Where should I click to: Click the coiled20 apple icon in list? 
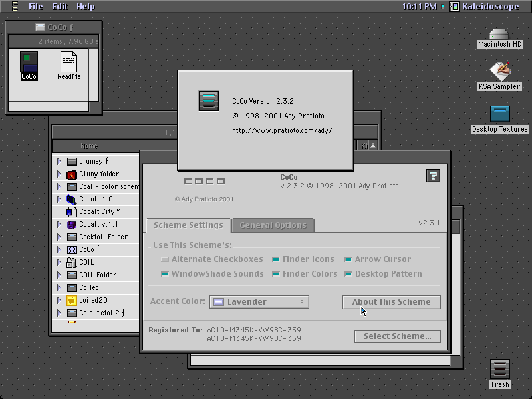click(x=72, y=301)
